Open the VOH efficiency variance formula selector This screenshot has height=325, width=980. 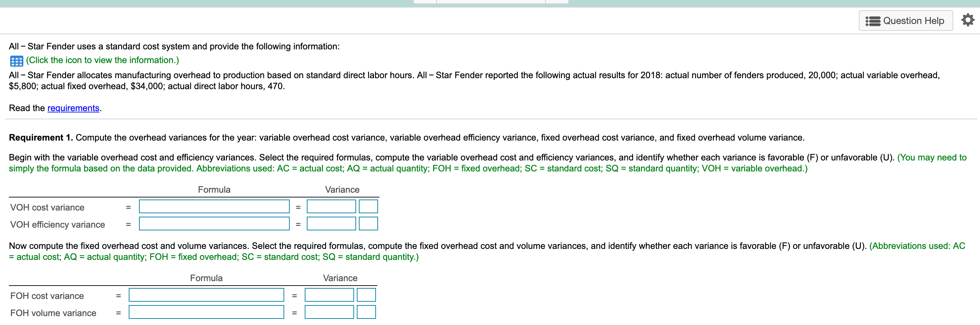tap(215, 224)
